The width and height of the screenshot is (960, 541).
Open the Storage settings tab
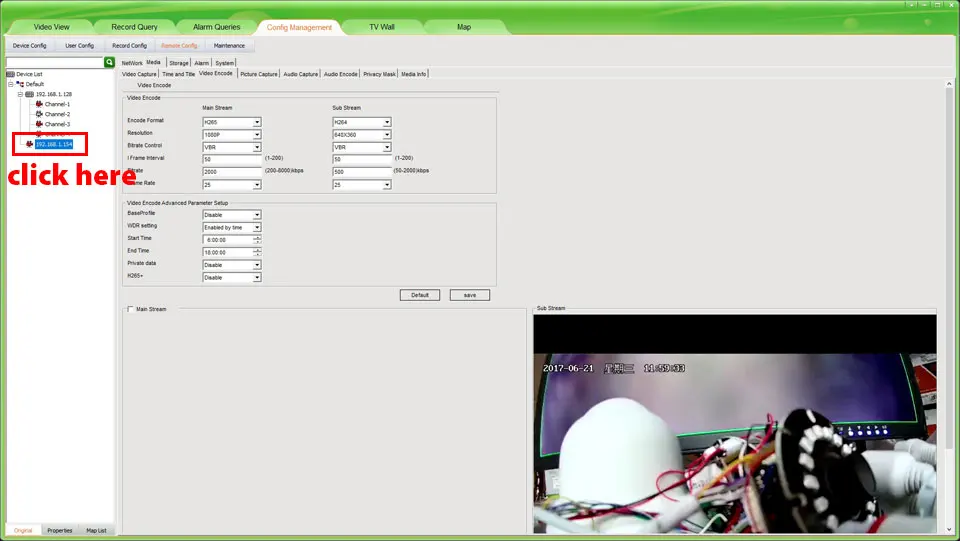pos(179,63)
